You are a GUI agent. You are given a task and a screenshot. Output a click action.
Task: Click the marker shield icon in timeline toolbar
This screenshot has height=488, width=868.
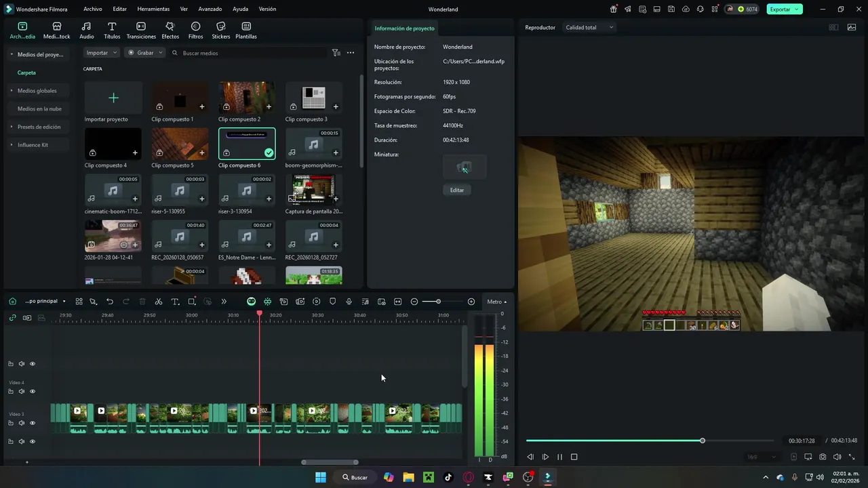[332, 302]
